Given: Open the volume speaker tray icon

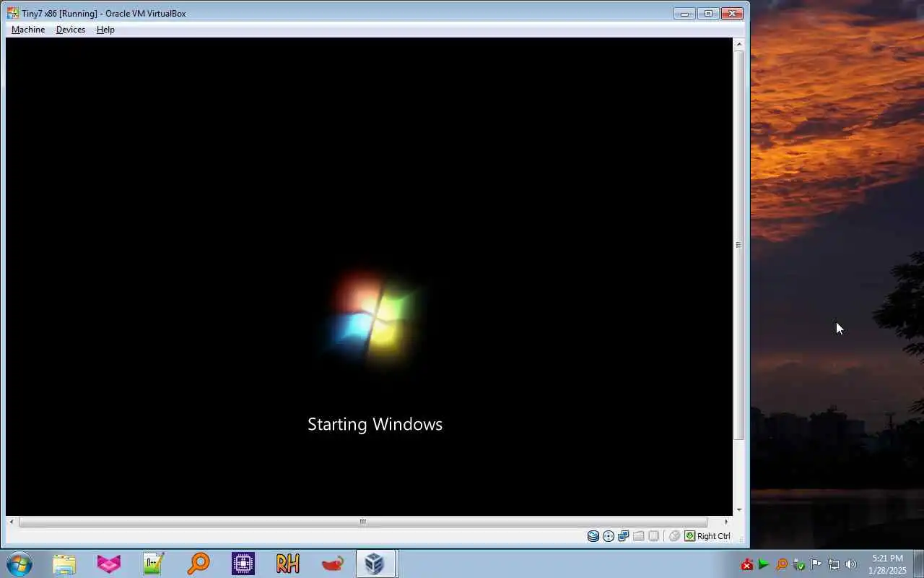Looking at the screenshot, I should tap(851, 564).
